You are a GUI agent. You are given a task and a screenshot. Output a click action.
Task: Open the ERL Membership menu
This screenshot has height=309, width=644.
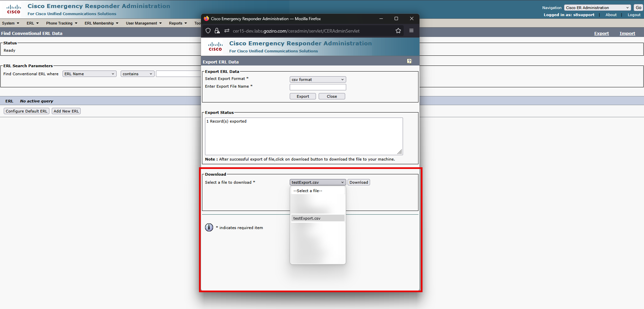pos(101,23)
